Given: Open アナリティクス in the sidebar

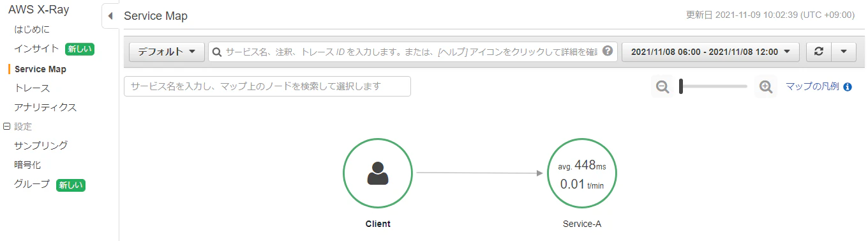Looking at the screenshot, I should coord(45,107).
